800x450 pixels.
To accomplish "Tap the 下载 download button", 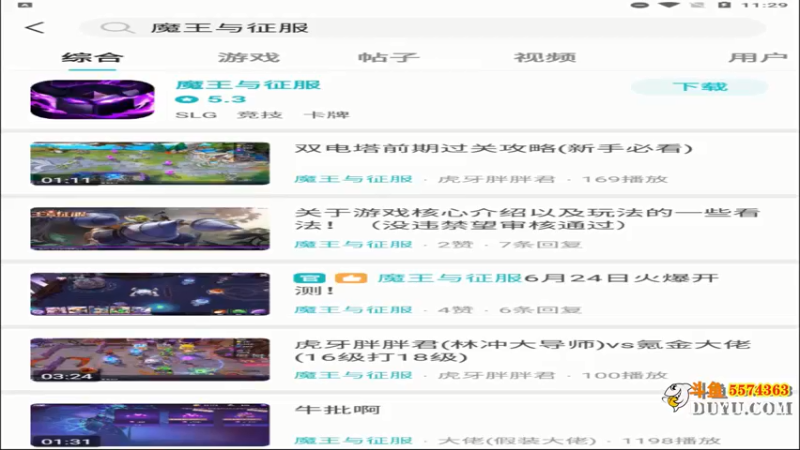I will (699, 87).
